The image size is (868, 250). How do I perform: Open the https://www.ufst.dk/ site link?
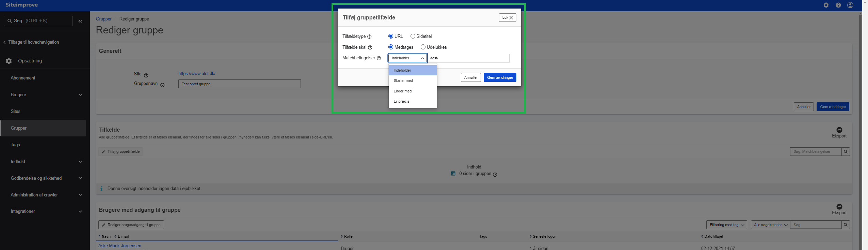click(197, 73)
